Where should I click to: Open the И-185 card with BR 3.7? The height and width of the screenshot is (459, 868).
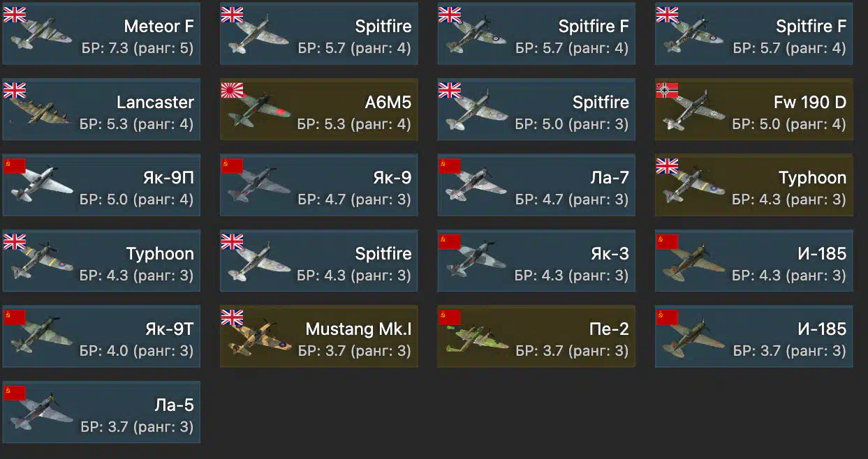[754, 336]
